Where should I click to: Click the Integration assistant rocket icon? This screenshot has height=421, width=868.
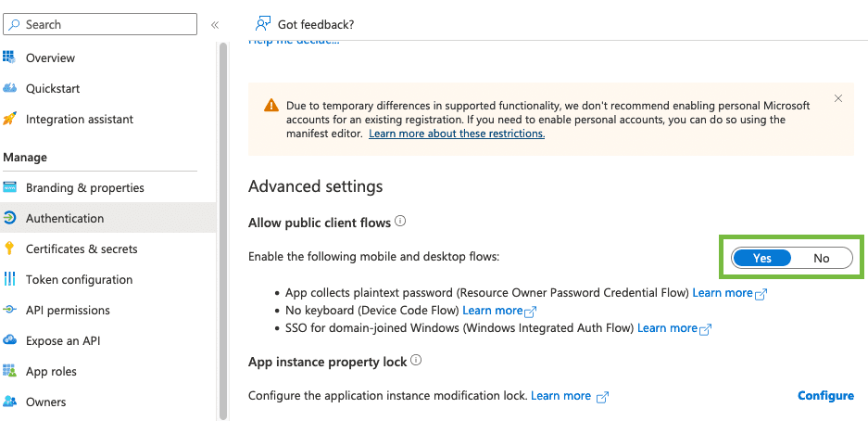click(9, 119)
